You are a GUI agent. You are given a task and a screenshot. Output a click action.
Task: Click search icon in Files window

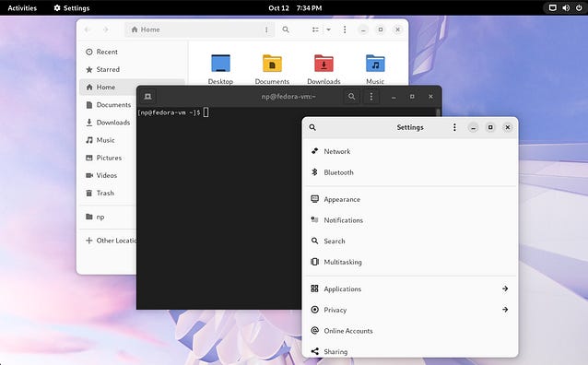(x=286, y=29)
